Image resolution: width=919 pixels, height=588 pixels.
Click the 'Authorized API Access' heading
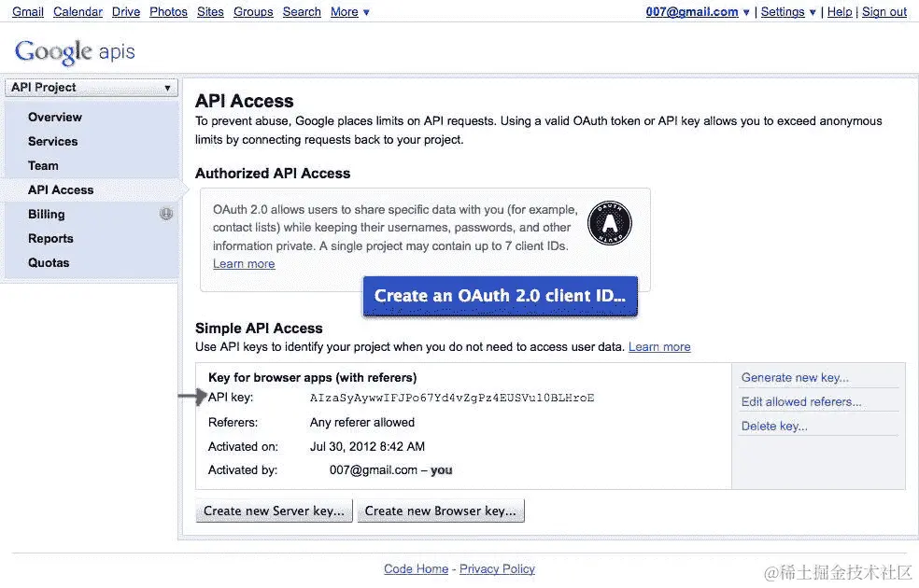(x=273, y=174)
